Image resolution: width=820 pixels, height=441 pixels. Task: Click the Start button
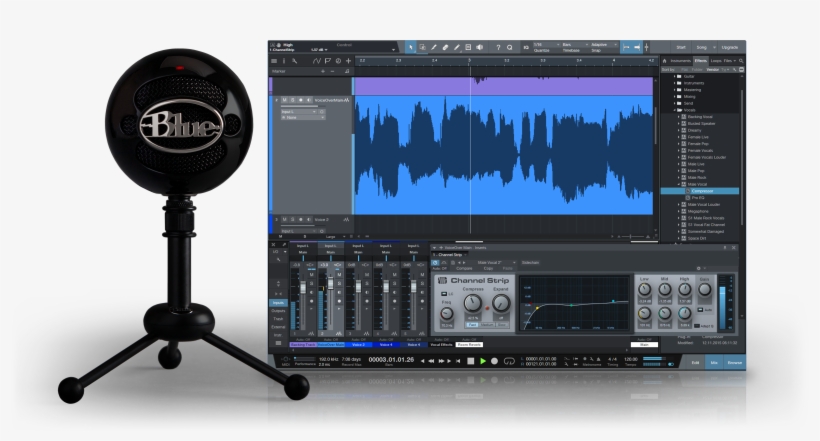tap(680, 47)
